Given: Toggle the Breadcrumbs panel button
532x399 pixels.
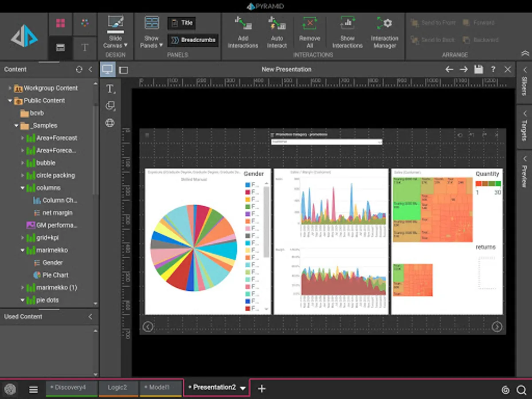Looking at the screenshot, I should coord(193,40).
